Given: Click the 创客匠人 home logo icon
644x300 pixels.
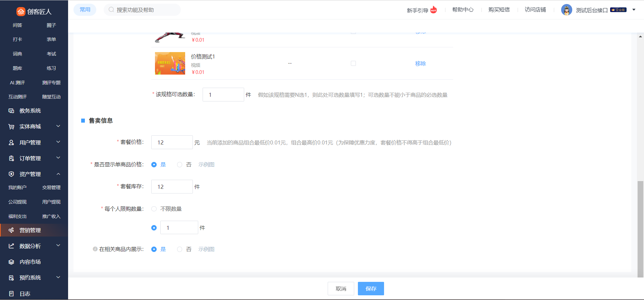Looking at the screenshot, I should [x=21, y=12].
